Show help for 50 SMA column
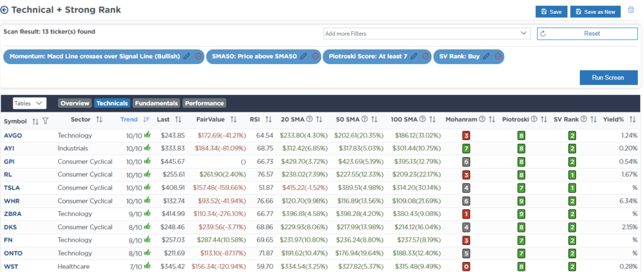This screenshot has width=644, height=272. pyautogui.click(x=365, y=119)
